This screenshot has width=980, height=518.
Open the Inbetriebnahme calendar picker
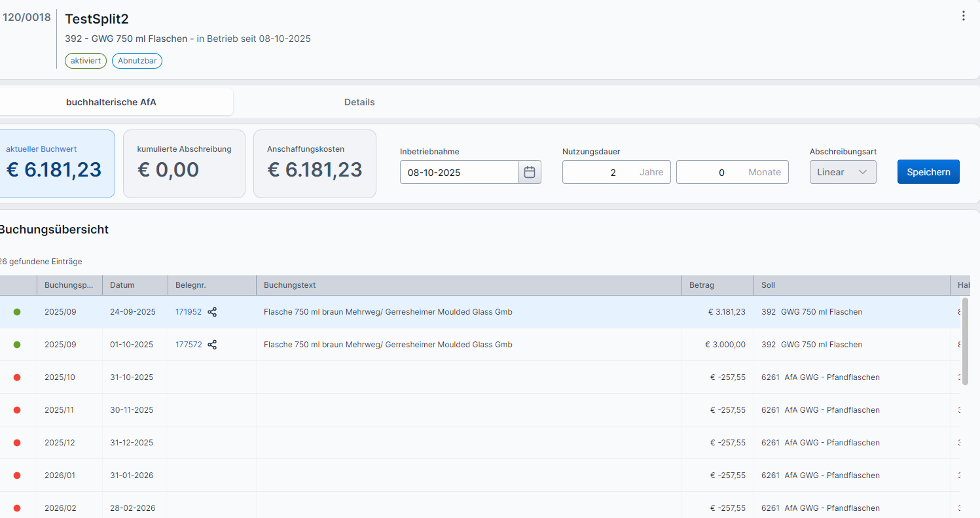530,173
